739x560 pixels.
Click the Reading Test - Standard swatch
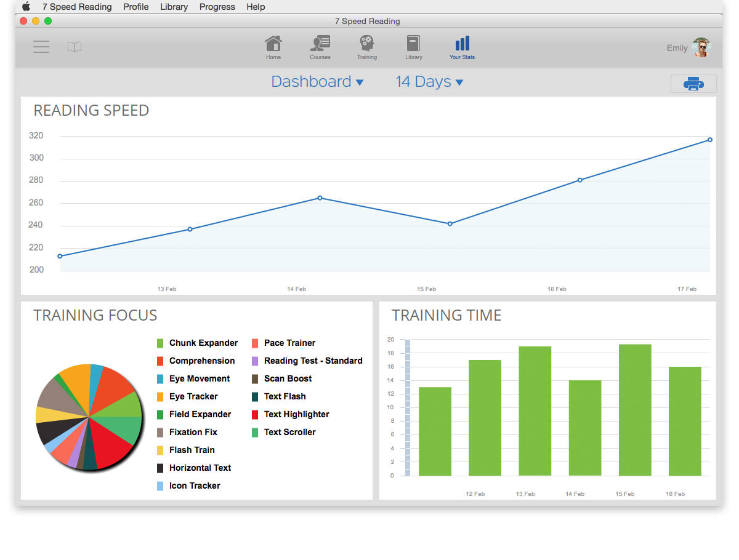point(255,361)
